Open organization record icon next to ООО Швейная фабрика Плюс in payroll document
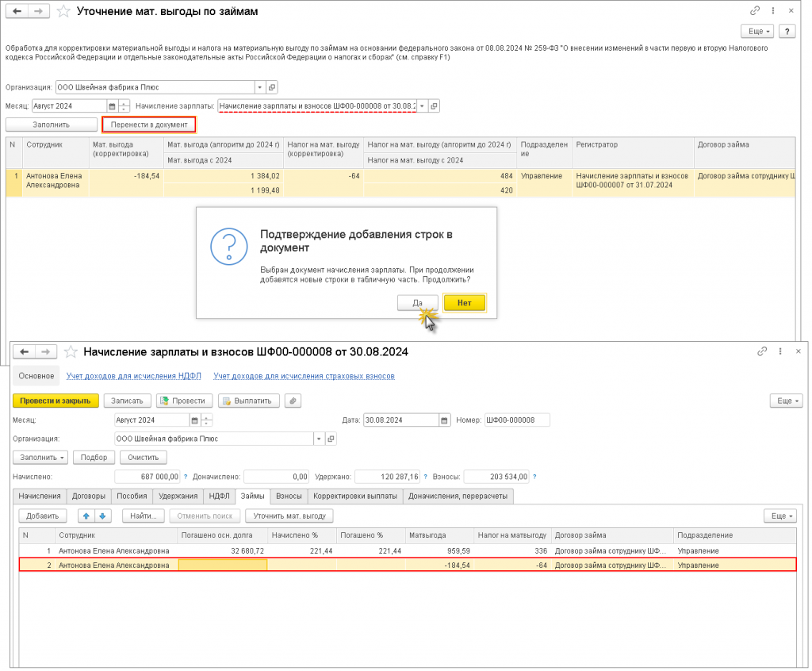This screenshot has width=812, height=671. click(331, 439)
